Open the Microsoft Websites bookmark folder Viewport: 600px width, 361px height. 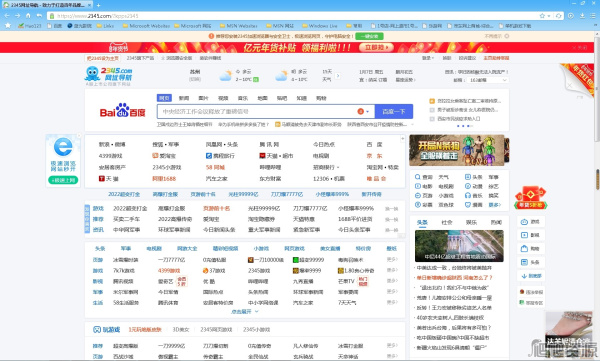(147, 26)
